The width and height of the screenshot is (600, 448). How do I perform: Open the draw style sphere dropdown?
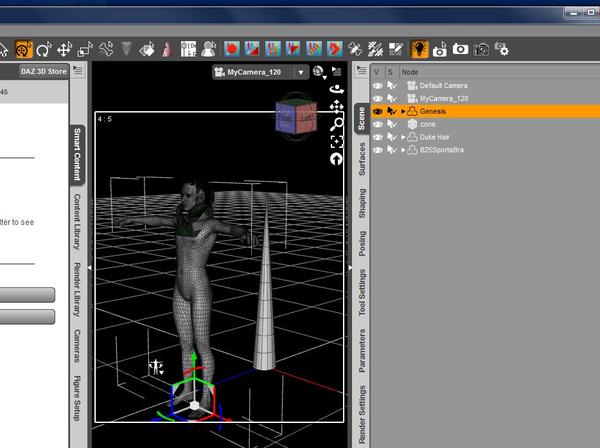319,72
